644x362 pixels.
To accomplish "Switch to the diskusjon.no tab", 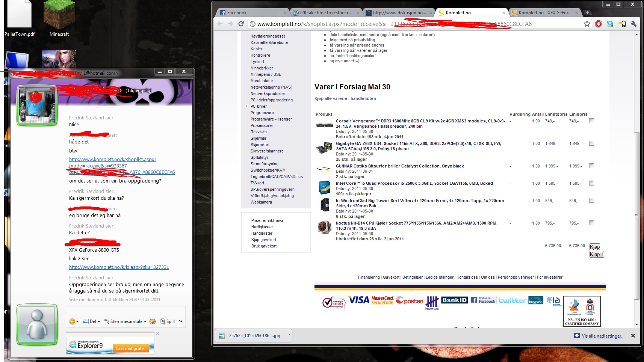I will (x=399, y=13).
